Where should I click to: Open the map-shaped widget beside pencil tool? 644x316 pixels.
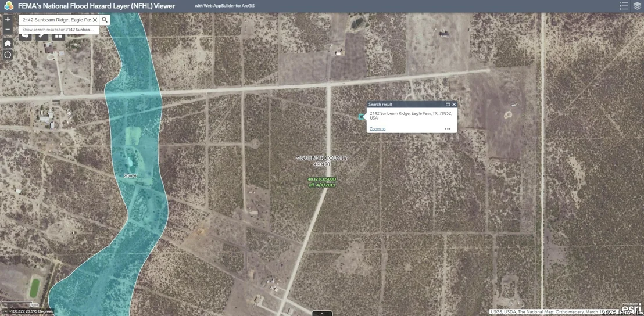pyautogui.click(x=26, y=36)
